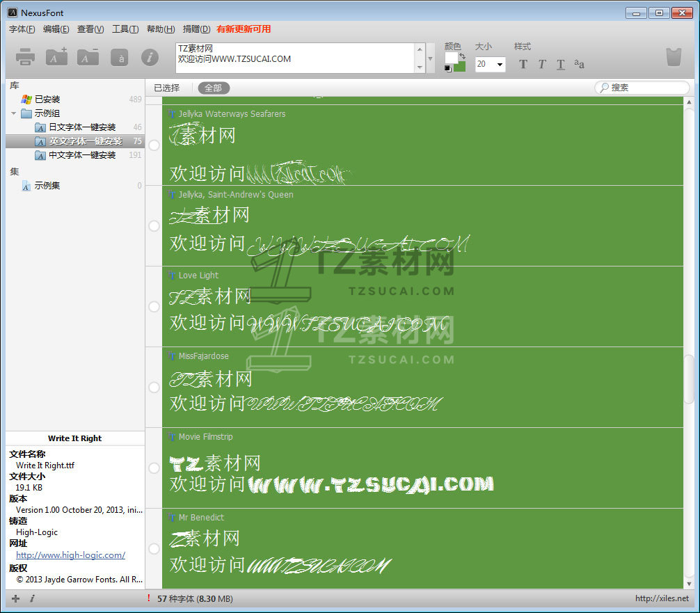Image resolution: width=700 pixels, height=613 pixels.
Task: Click the http://xiles.net link in status bar
Action: click(x=662, y=598)
